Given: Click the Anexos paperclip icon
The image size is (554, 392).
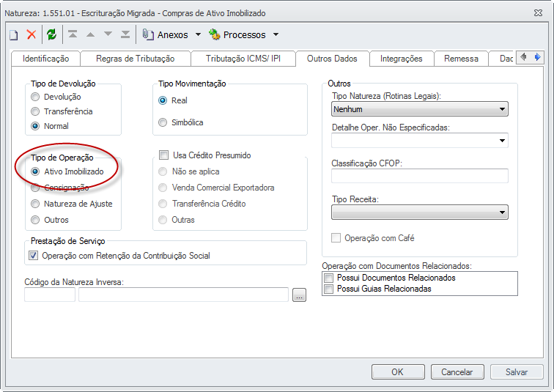Looking at the screenshot, I should click(x=147, y=34).
